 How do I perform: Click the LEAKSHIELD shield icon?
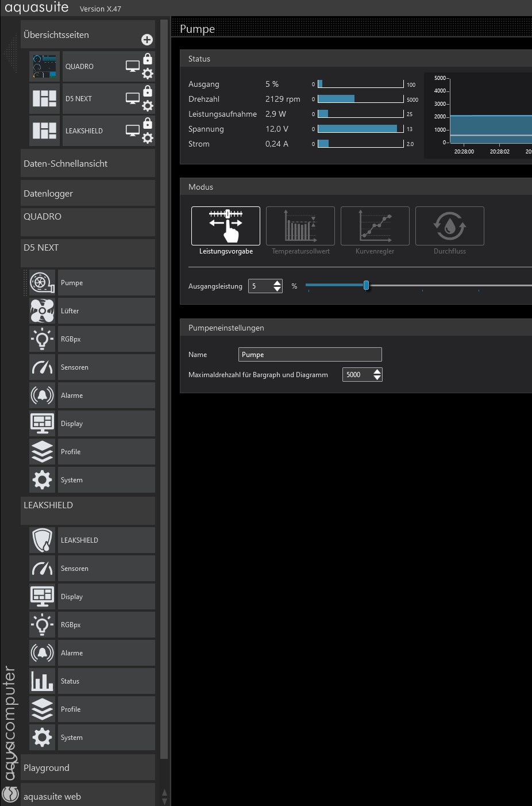[x=42, y=540]
